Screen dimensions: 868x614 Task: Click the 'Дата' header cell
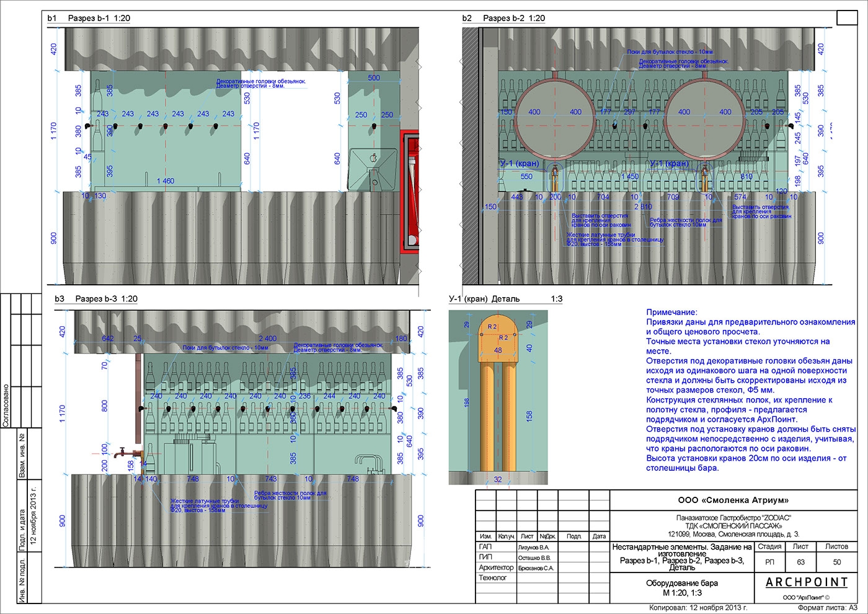tap(599, 536)
